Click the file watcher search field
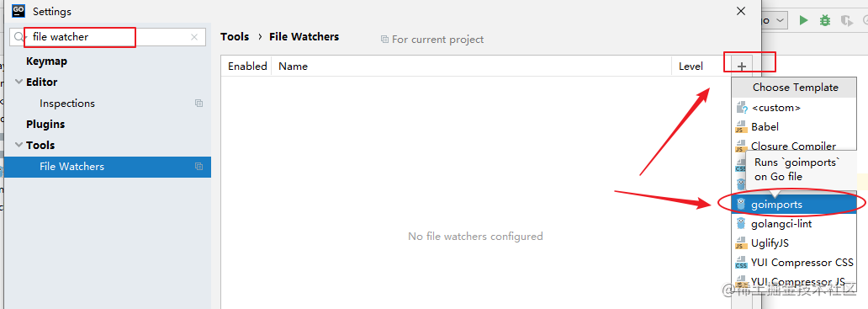868x309 pixels. pos(108,37)
